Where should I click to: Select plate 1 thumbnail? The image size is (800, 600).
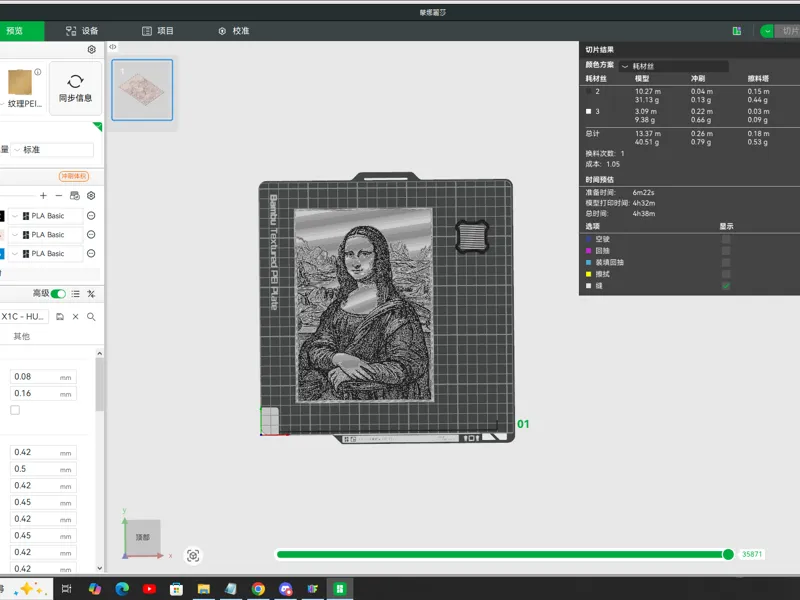tap(142, 90)
